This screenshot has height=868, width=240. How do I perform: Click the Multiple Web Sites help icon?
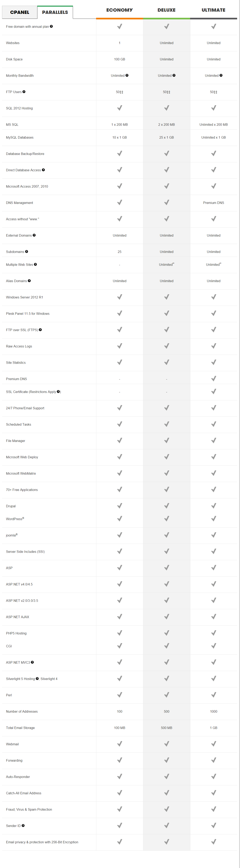tap(35, 264)
